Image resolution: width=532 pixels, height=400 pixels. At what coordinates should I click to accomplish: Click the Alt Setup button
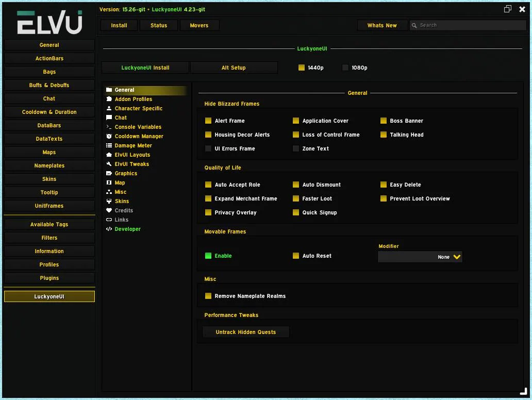point(234,68)
